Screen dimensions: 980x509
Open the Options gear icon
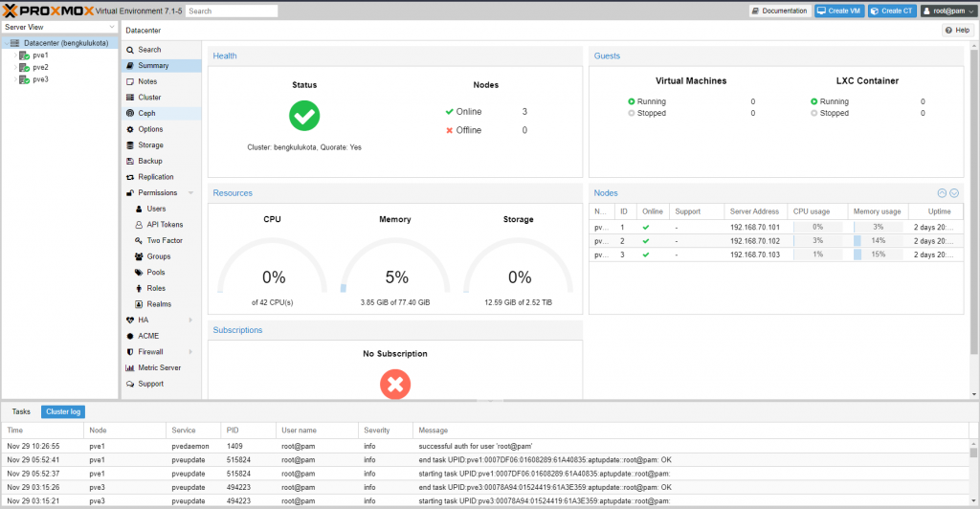point(130,129)
